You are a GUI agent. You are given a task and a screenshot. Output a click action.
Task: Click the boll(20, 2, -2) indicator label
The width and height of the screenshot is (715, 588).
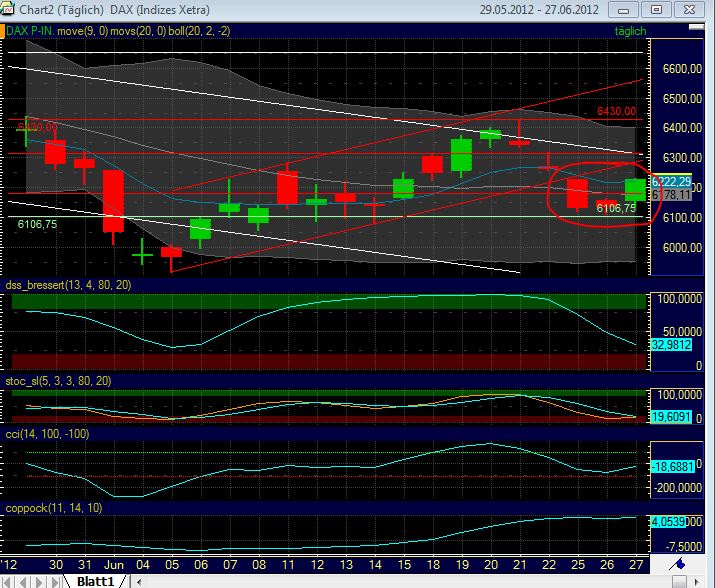199,31
